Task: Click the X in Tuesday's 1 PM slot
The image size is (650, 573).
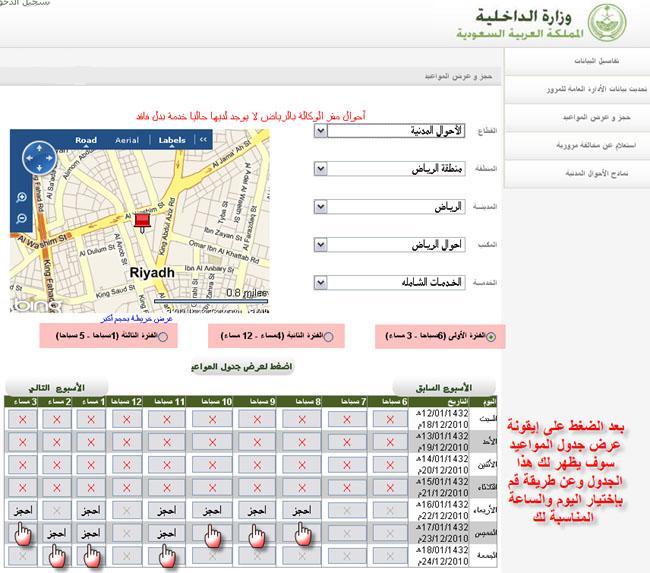Action: point(91,488)
